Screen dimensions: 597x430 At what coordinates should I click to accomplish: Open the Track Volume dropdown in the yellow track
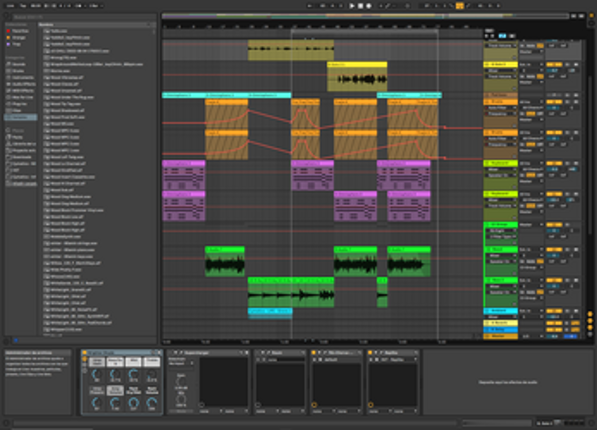pyautogui.click(x=500, y=76)
